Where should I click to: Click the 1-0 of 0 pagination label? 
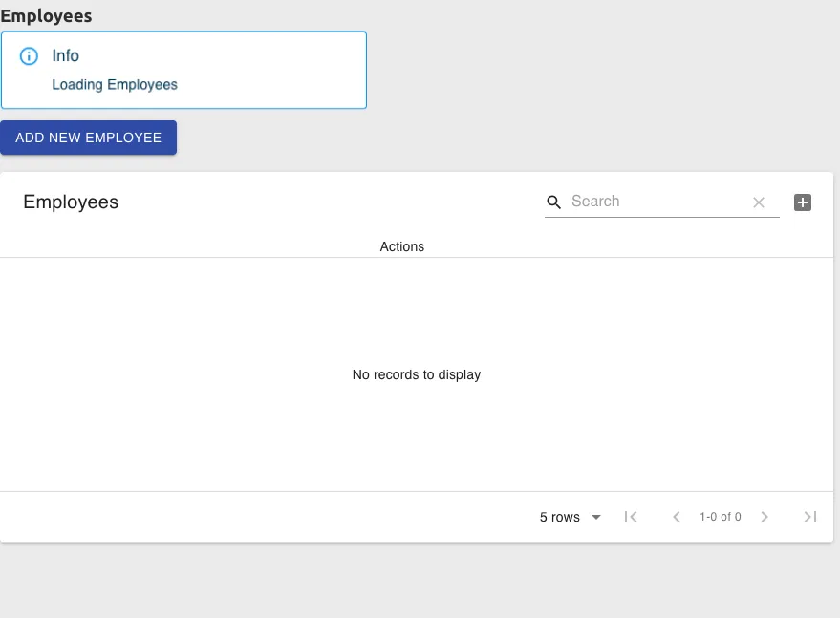pyautogui.click(x=720, y=517)
